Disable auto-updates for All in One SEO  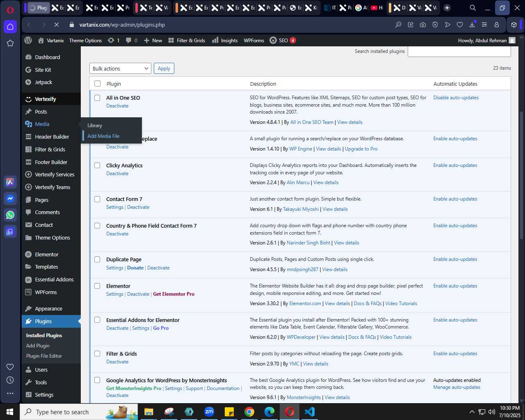pos(456,98)
